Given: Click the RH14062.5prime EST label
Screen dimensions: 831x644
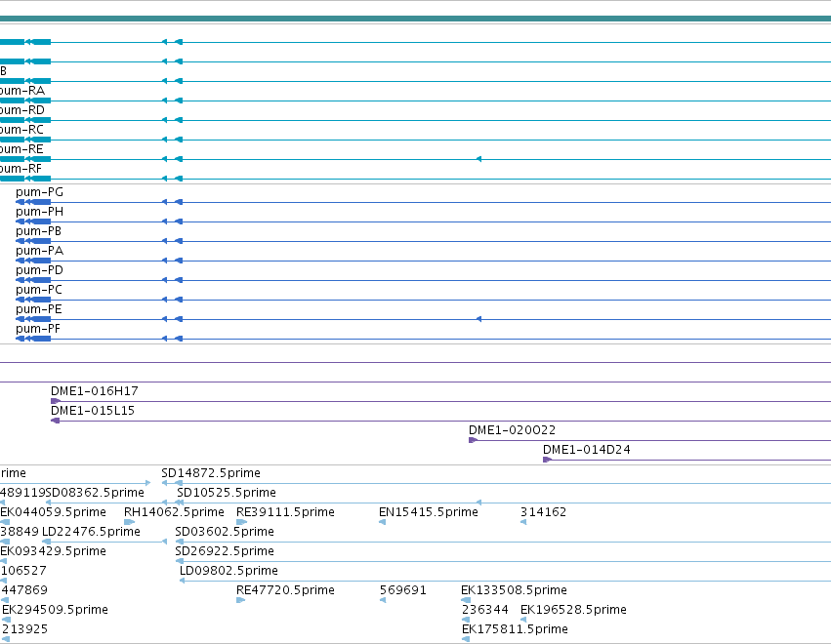Looking at the screenshot, I should pyautogui.click(x=174, y=512).
